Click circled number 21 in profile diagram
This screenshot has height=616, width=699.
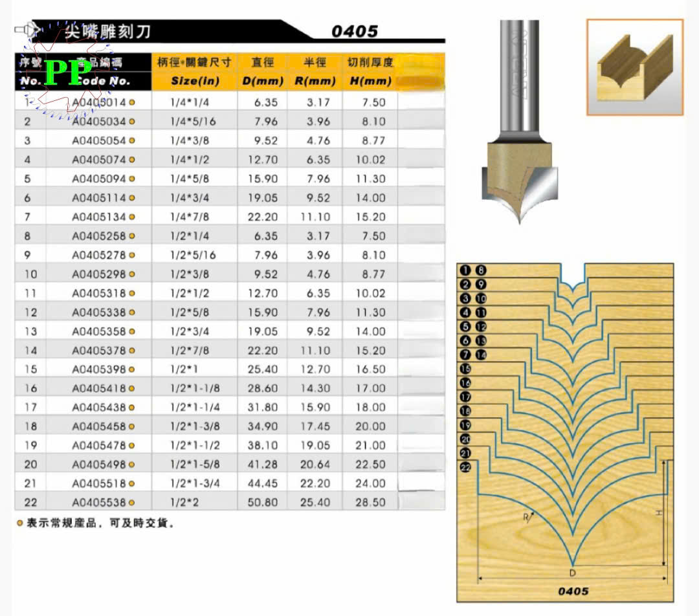tap(465, 454)
